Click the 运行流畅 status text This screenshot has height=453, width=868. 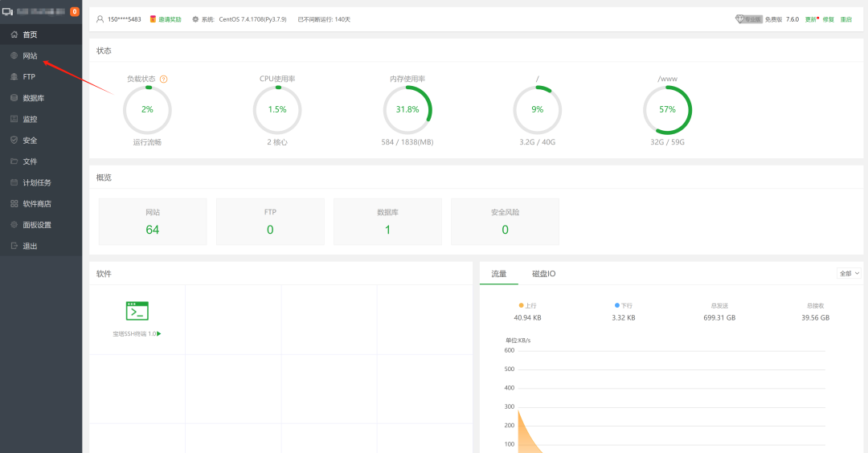(147, 142)
